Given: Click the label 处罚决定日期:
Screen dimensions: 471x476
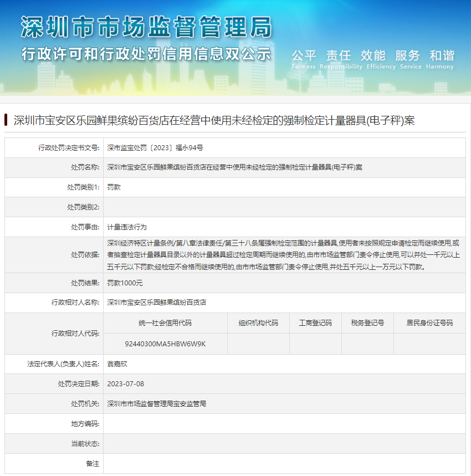Looking at the screenshot, I should click(79, 384).
